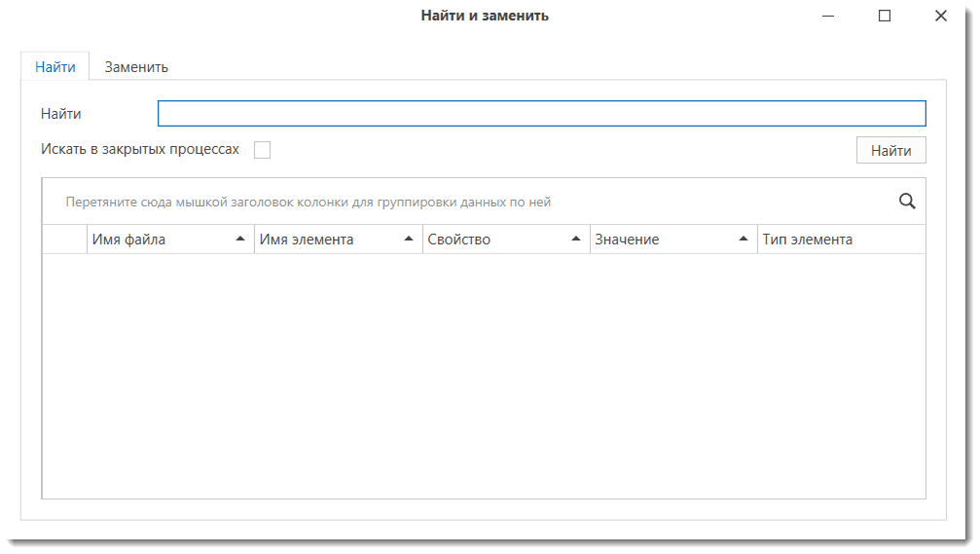Focus the Найти text input field
Viewport: 980px width, 554px height.
[x=541, y=114]
